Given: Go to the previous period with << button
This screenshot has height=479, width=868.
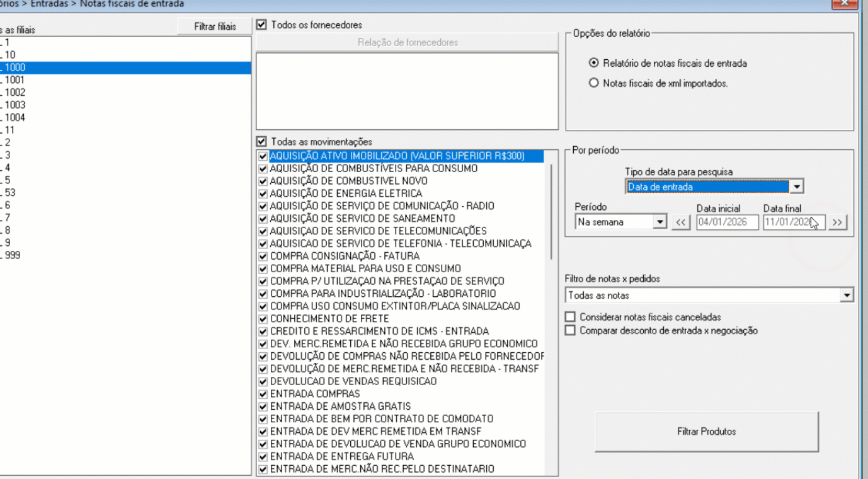Looking at the screenshot, I should [681, 222].
